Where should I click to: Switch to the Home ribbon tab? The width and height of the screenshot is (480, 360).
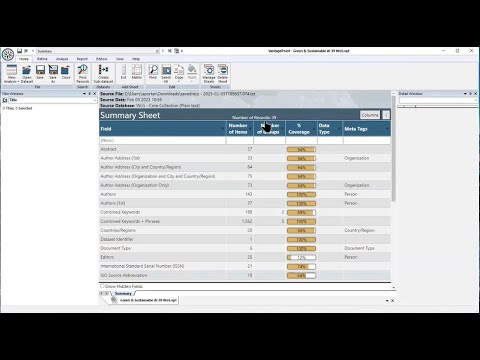point(24,59)
